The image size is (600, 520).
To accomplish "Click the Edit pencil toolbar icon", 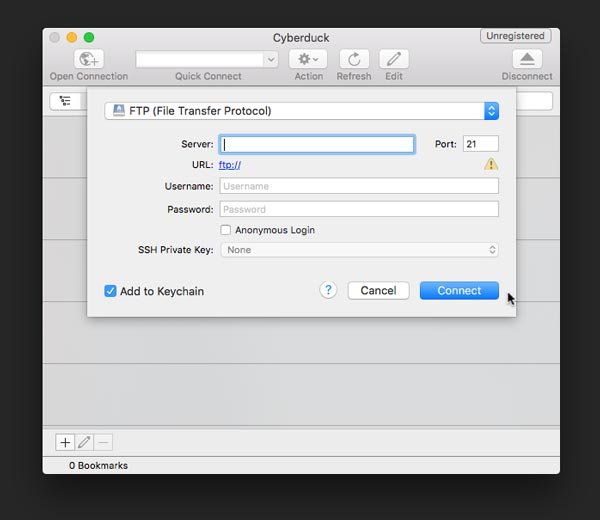I will pos(394,59).
